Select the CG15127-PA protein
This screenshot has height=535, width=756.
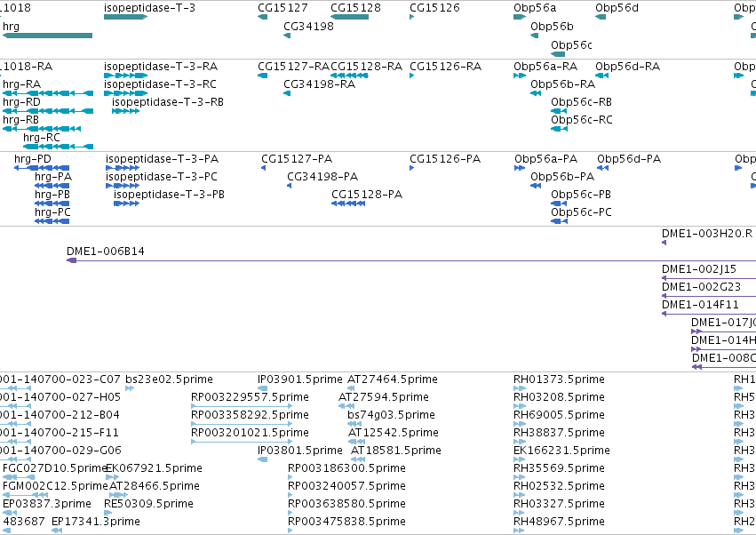(x=263, y=168)
